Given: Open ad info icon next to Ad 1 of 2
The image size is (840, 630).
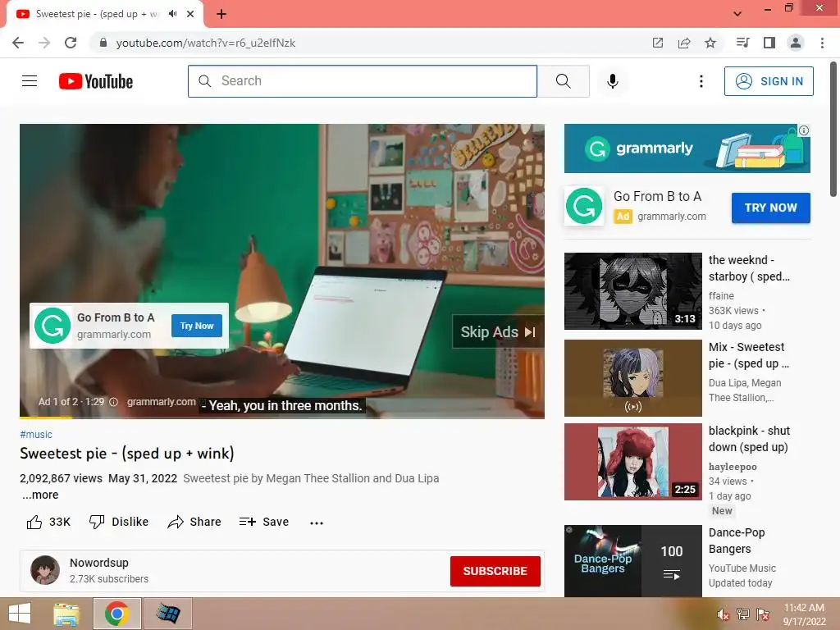Looking at the screenshot, I should [x=113, y=402].
